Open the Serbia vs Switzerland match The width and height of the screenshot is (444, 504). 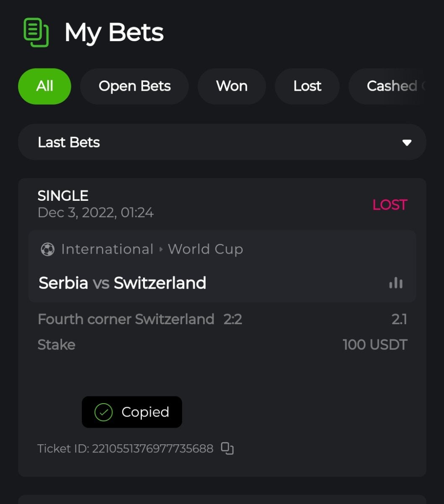click(122, 283)
